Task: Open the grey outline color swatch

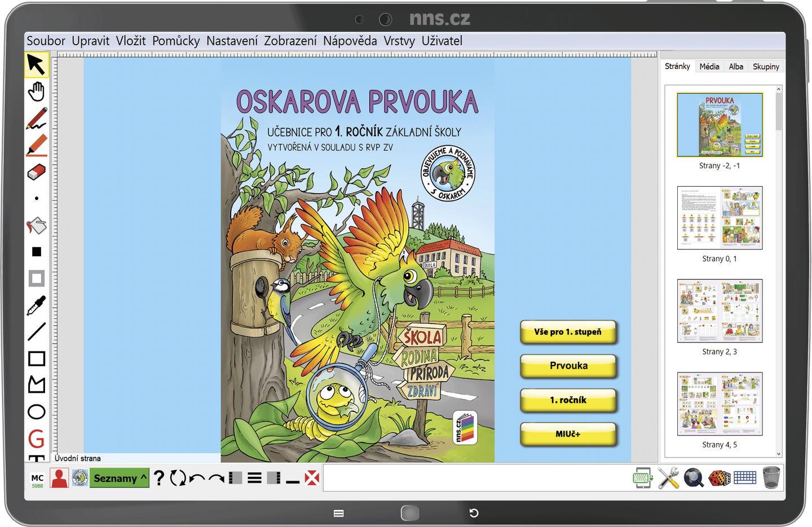Action: click(37, 278)
